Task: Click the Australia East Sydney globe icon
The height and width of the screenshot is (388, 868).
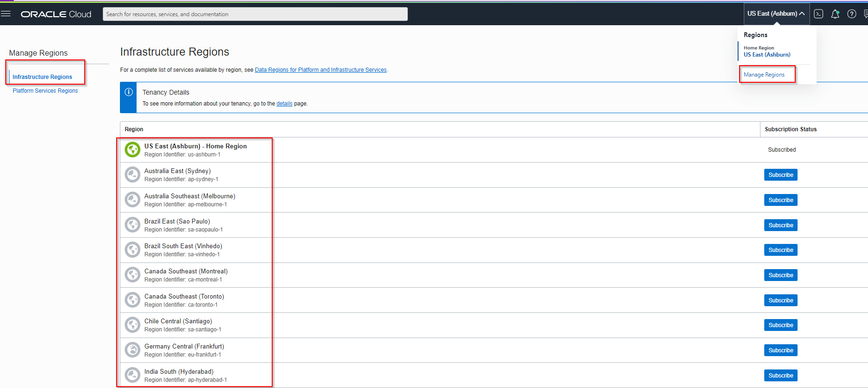Action: [132, 175]
